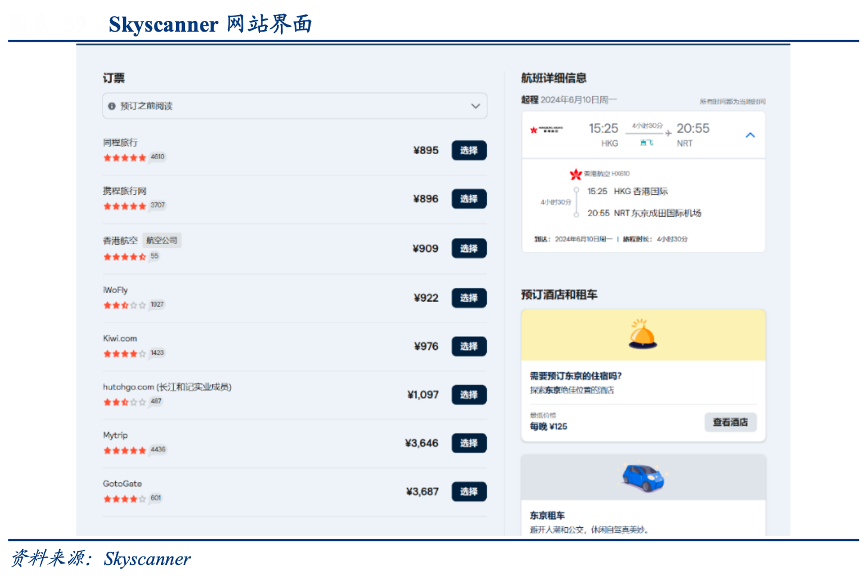The image size is (866, 579).
Task: Click the Hong Kong Airlines logo in flight summary
Action: coord(547,129)
